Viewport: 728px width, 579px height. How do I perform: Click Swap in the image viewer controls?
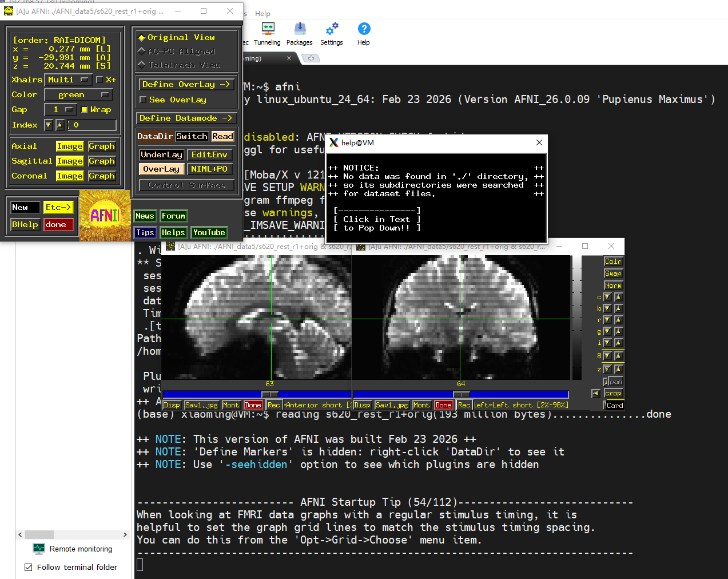coord(613,273)
